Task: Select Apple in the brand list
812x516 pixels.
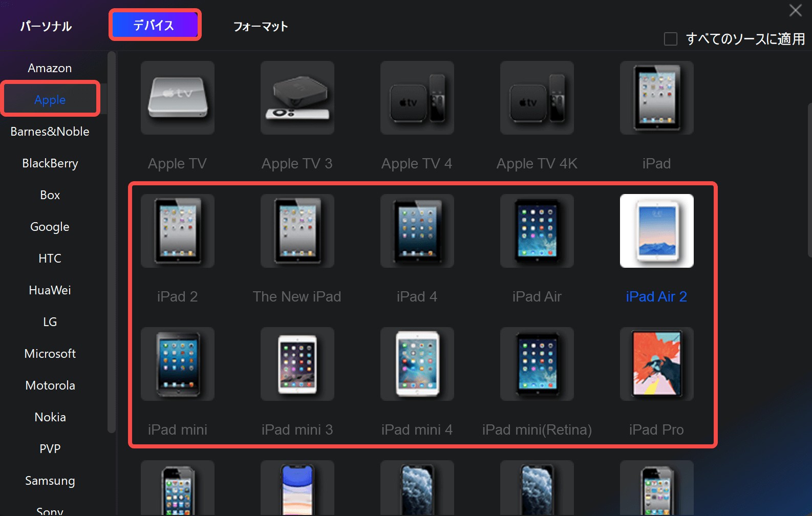Action: 50,100
